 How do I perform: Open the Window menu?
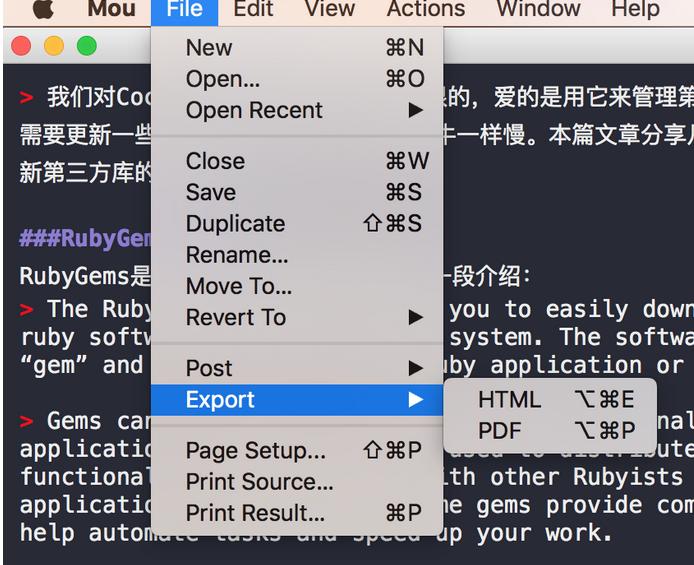pyautogui.click(x=538, y=9)
